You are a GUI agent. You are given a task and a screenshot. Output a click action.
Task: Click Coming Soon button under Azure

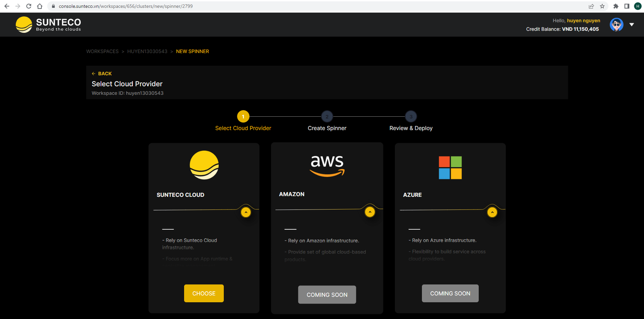450,293
